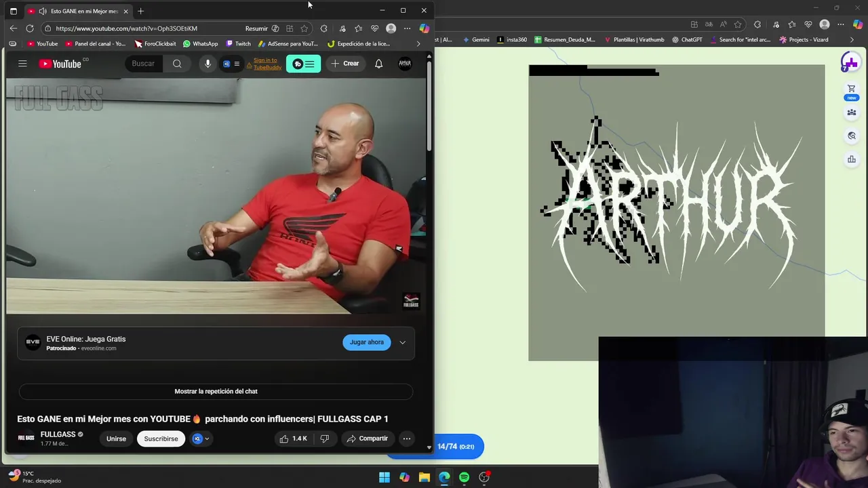Go back in the front browser window
This screenshot has height=488, width=868.
pyautogui.click(x=14, y=28)
